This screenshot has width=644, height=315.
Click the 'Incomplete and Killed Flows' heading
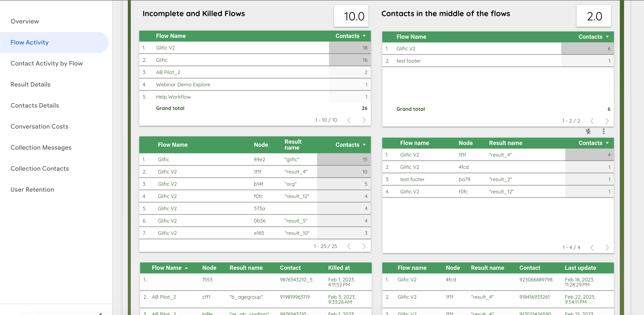(194, 14)
